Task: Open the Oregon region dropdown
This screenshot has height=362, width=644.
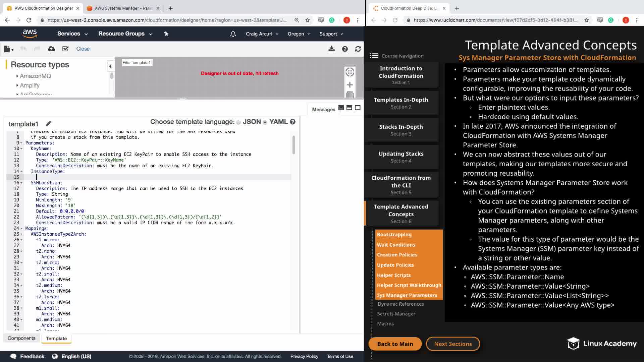Action: pos(299,34)
